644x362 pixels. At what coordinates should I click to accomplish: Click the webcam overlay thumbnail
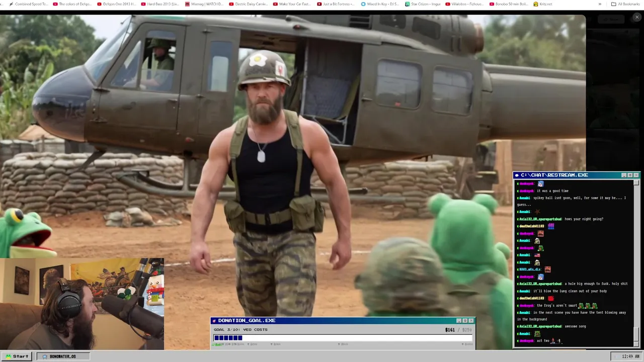tap(82, 304)
